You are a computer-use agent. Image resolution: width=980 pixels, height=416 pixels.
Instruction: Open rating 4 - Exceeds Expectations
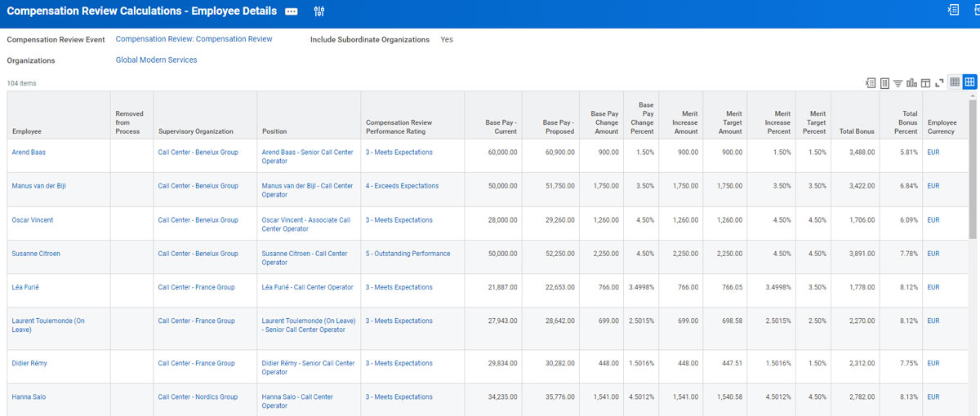[x=403, y=186]
